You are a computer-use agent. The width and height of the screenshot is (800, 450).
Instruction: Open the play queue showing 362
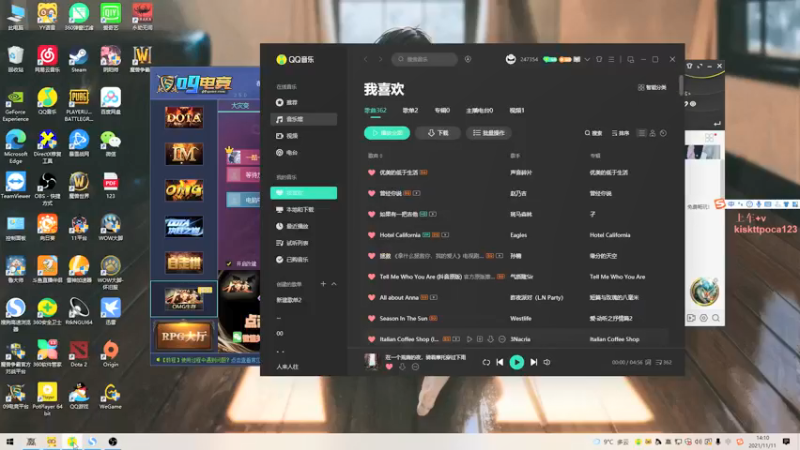(664, 362)
